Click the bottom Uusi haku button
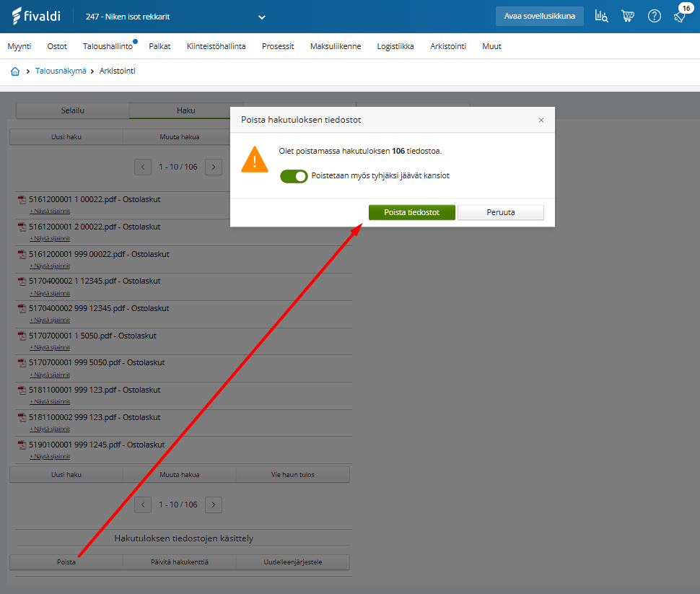Screen dimensions: 700x594 [x=66, y=475]
